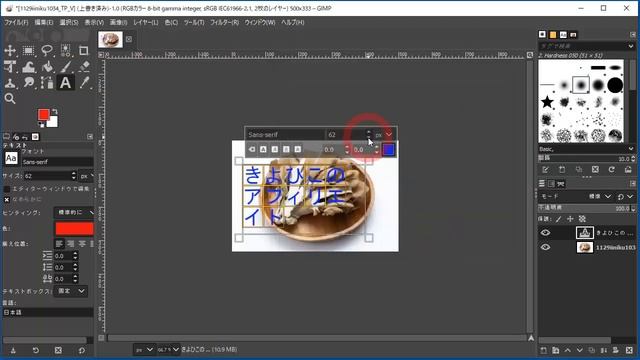Open the 編集 (Edit) menu

click(x=44, y=22)
